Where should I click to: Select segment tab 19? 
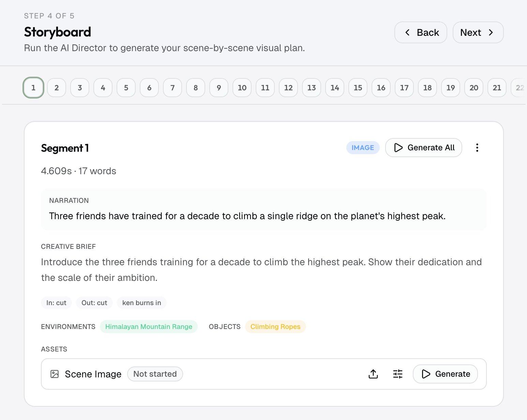click(451, 88)
